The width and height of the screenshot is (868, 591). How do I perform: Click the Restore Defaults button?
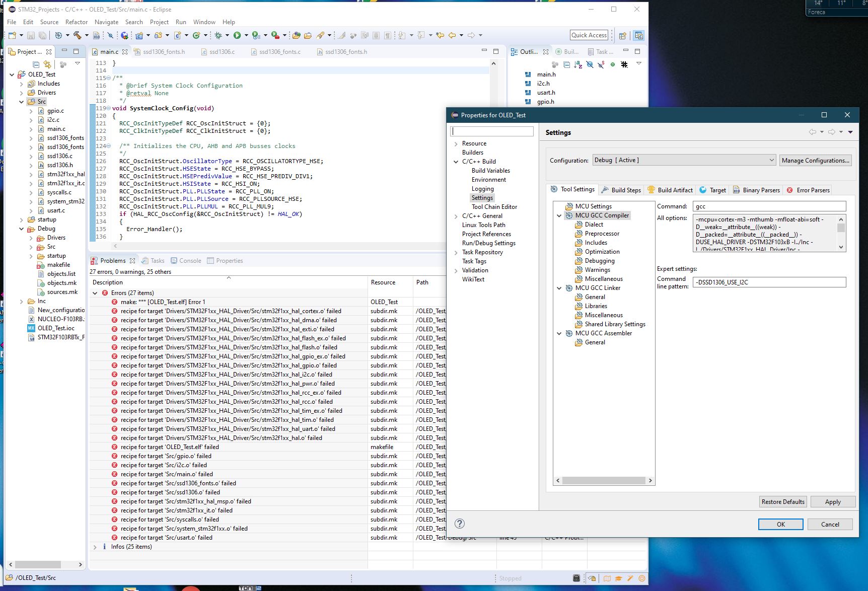click(783, 502)
